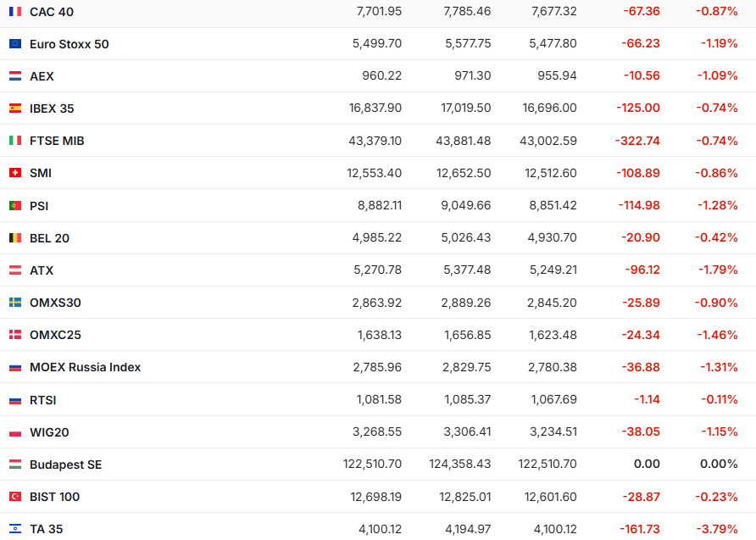The width and height of the screenshot is (756, 540).
Task: Open the ATX index link
Action: tap(42, 270)
